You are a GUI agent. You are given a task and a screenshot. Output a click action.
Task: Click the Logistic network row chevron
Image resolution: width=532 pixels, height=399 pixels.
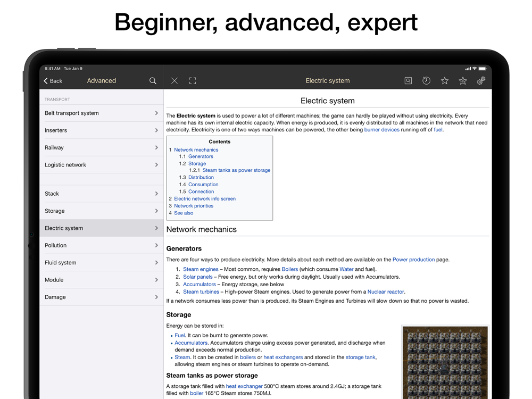156,165
